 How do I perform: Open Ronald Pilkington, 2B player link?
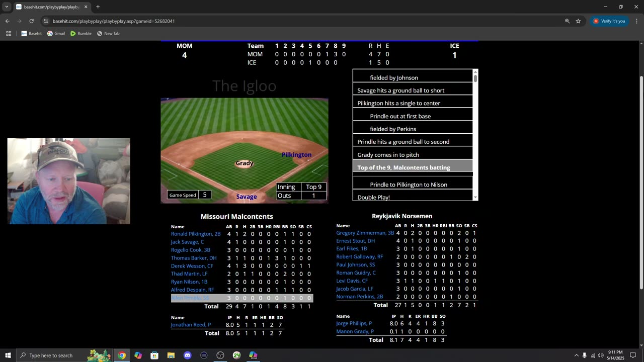coord(196,234)
